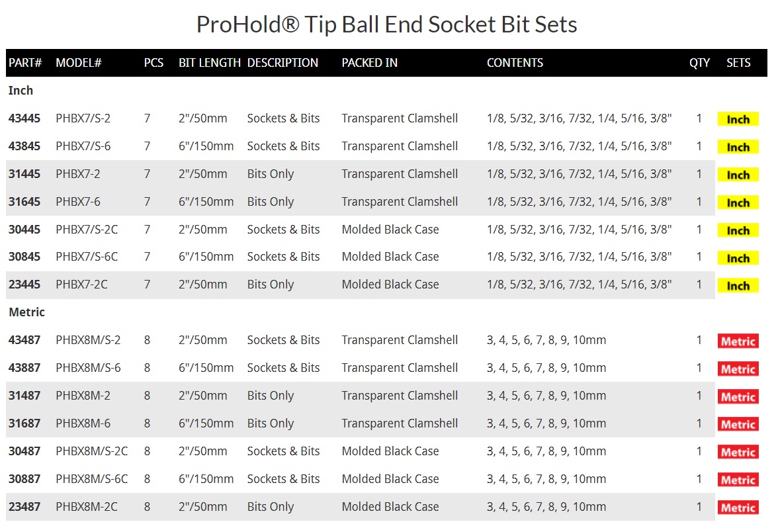Click part number 43887
Viewport: 778px width, 532px height.
tap(24, 368)
